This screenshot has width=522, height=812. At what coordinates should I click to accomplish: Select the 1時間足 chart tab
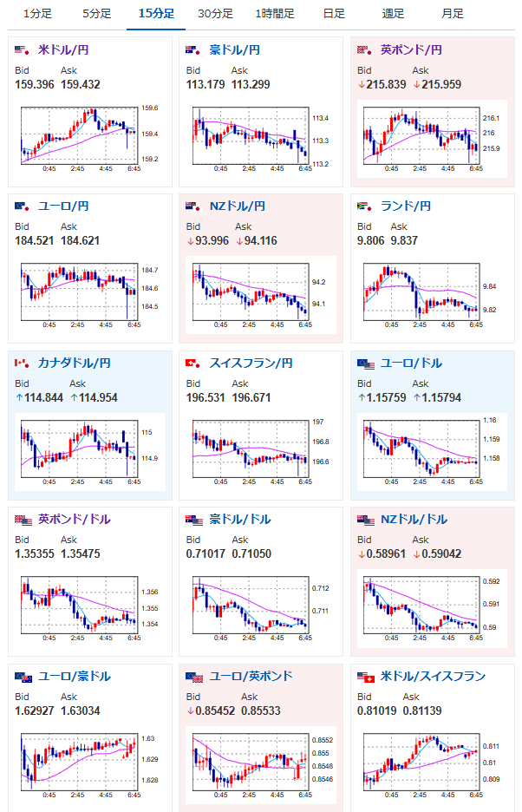275,14
